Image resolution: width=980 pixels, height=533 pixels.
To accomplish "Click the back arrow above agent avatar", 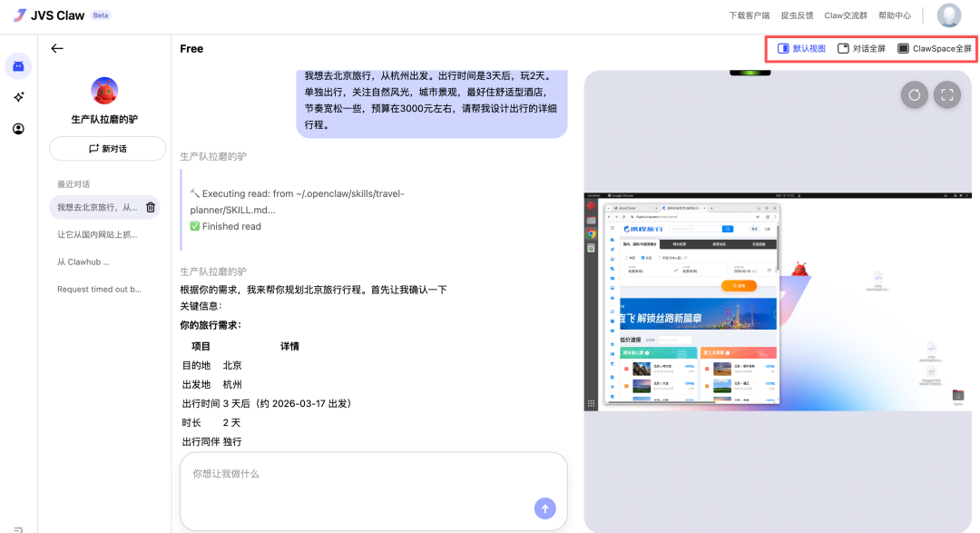I will 57,49.
